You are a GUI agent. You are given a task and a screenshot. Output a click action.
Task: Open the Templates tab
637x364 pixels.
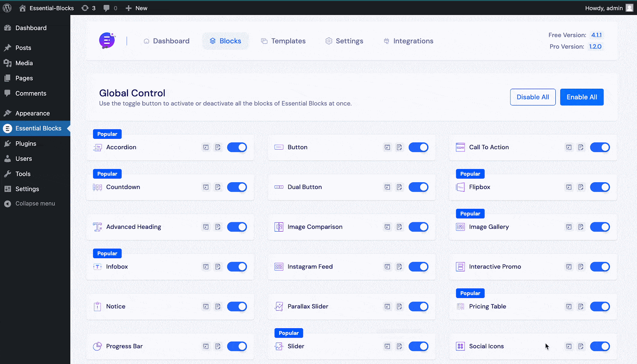[x=283, y=41]
